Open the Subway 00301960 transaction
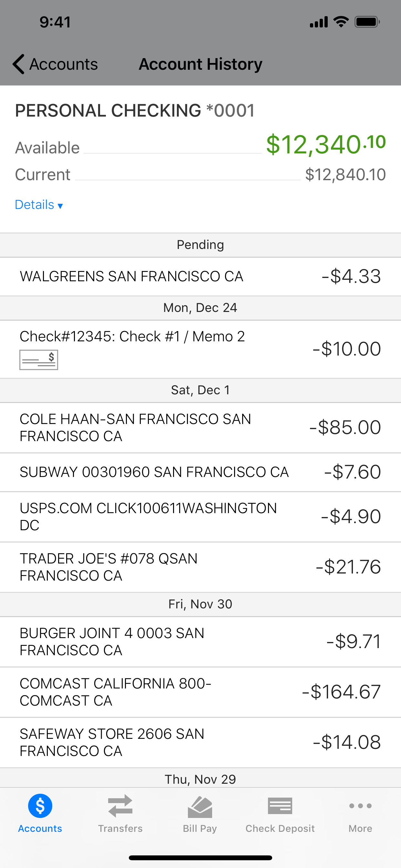The image size is (401, 868). pyautogui.click(x=200, y=472)
